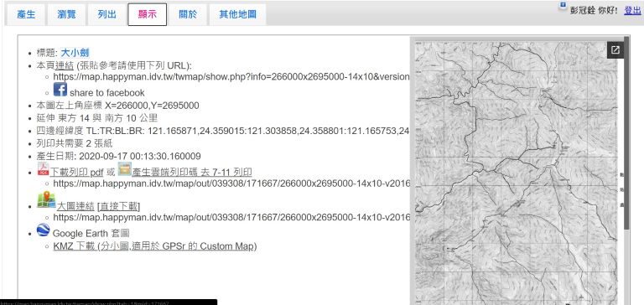Switch to the 瀏覽 tab
This screenshot has height=305, width=644.
point(66,15)
